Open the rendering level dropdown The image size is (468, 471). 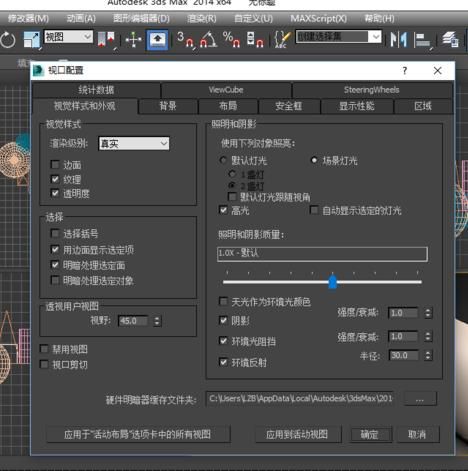coord(134,144)
